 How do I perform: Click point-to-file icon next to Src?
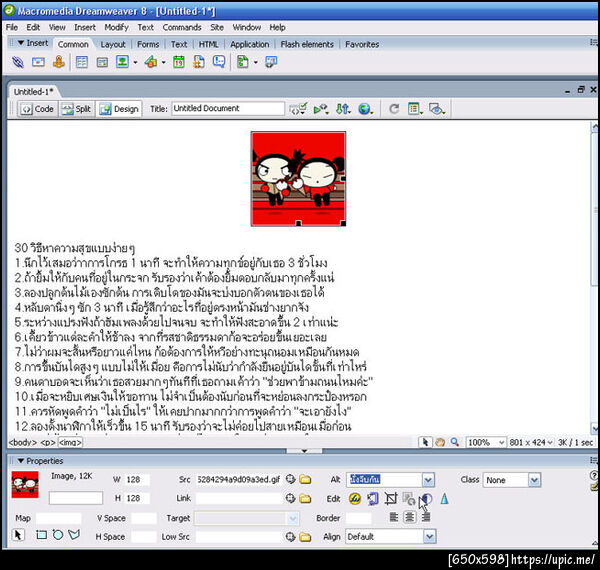click(x=290, y=479)
